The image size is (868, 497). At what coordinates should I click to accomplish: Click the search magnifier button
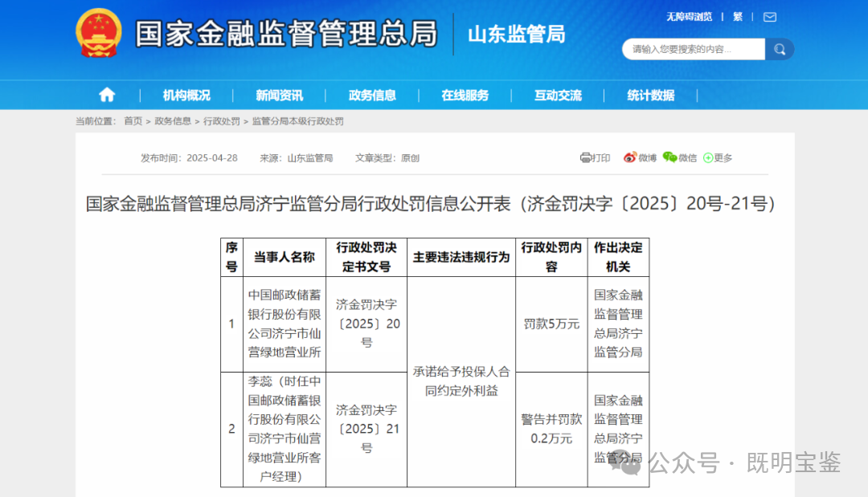[x=780, y=49]
